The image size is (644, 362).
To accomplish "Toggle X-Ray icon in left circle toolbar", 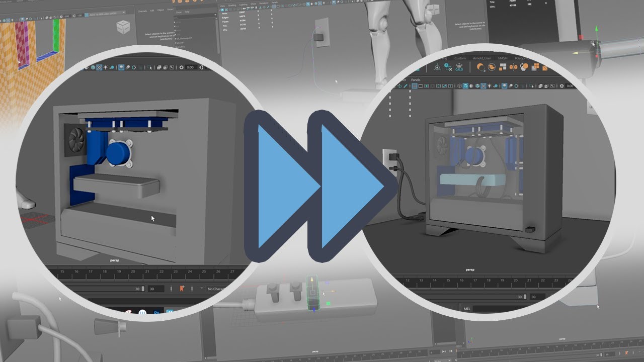I will 159,67.
